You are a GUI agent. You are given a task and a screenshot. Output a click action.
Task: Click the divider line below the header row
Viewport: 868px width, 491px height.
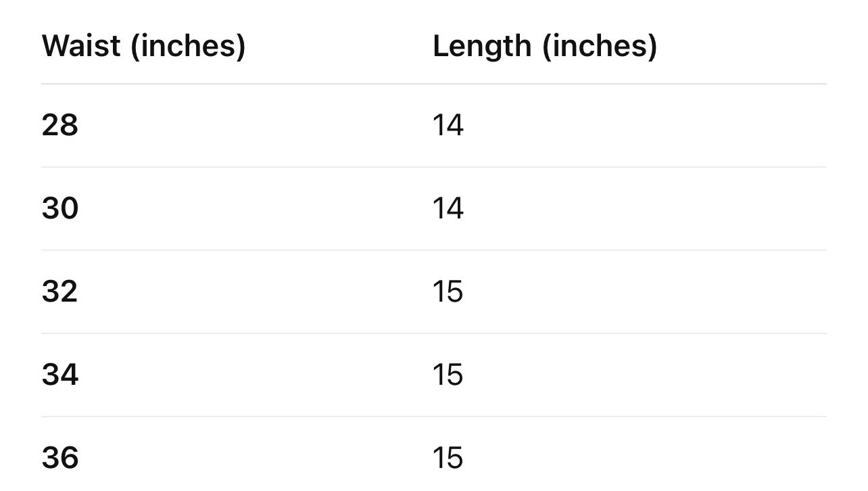click(x=433, y=84)
